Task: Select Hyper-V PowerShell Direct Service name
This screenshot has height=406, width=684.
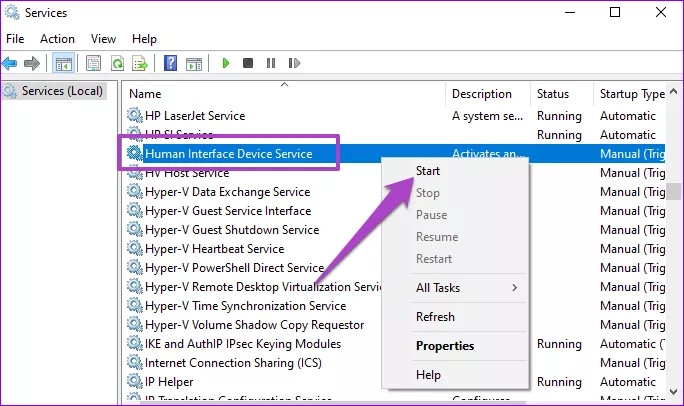Action: tap(234, 267)
